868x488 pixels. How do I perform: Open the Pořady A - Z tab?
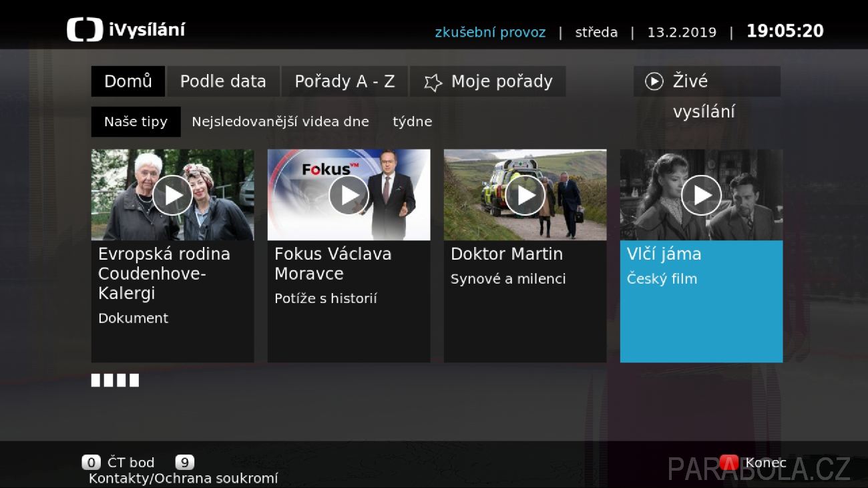pyautogui.click(x=345, y=81)
